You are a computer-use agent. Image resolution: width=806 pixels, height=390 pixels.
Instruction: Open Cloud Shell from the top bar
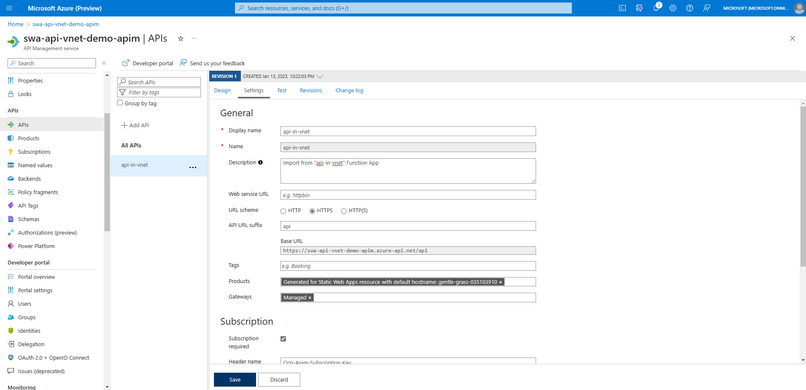pyautogui.click(x=622, y=8)
